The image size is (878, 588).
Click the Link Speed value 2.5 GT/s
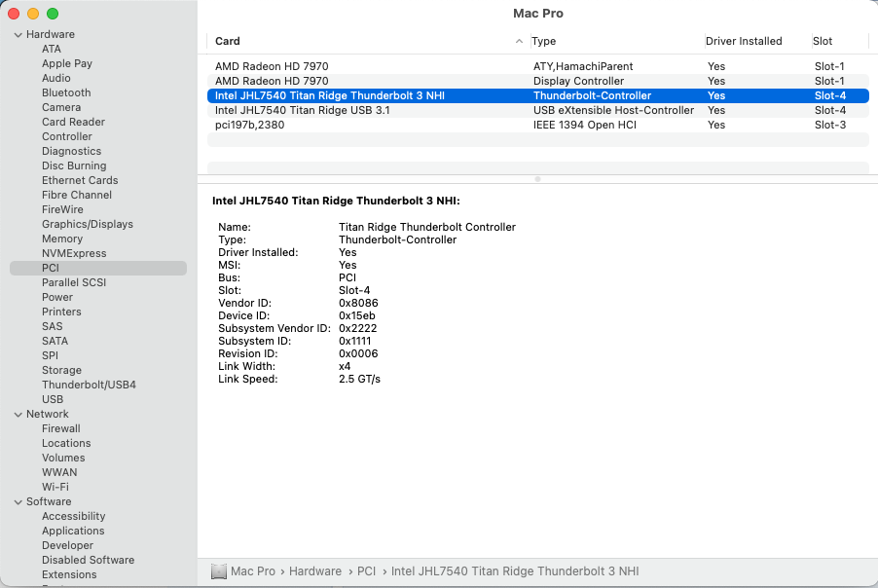coord(359,379)
